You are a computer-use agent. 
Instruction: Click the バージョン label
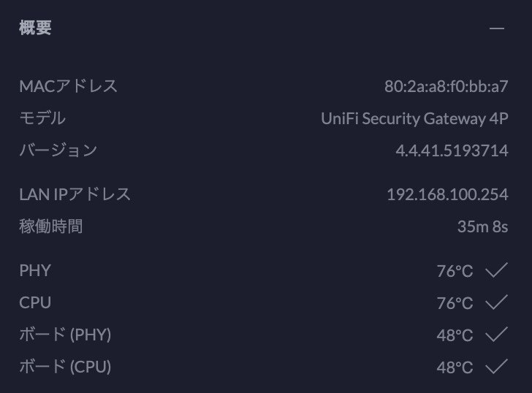click(58, 150)
